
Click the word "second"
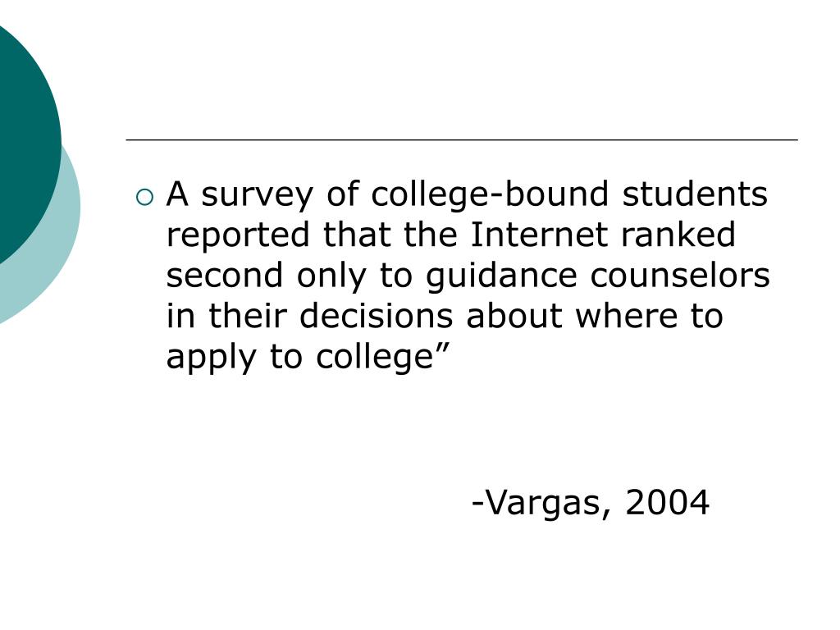coord(225,275)
